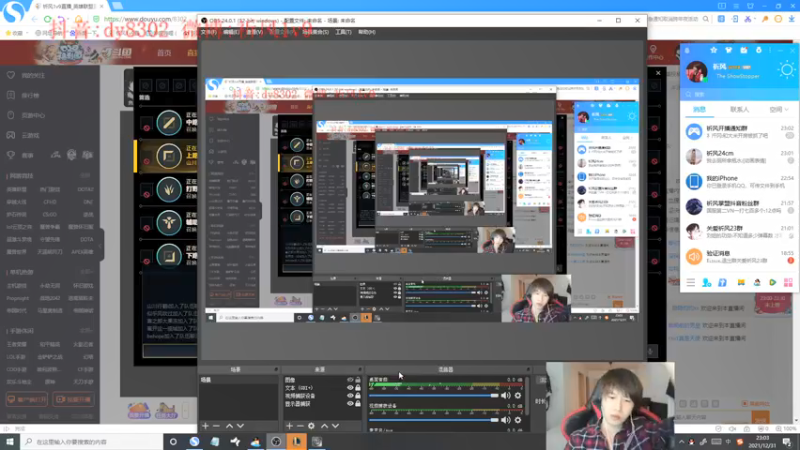
Task: Open the 工具(T) menu in OBS
Action: coord(343,32)
